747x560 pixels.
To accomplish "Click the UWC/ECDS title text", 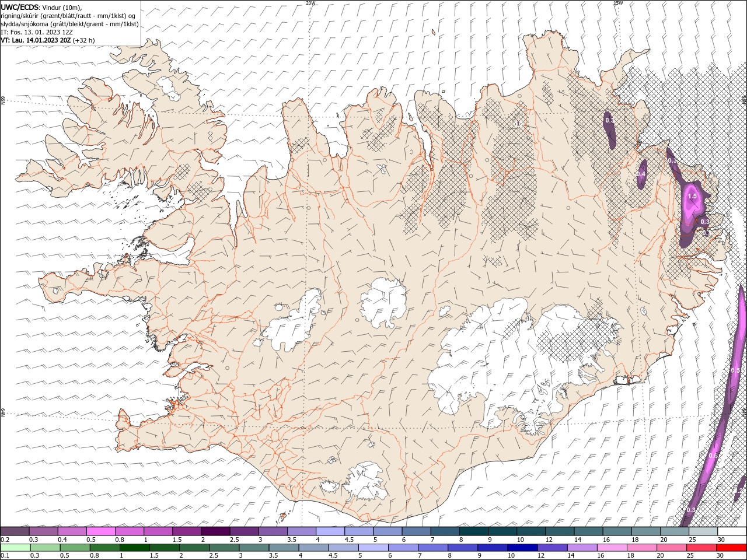I will 19,7.
